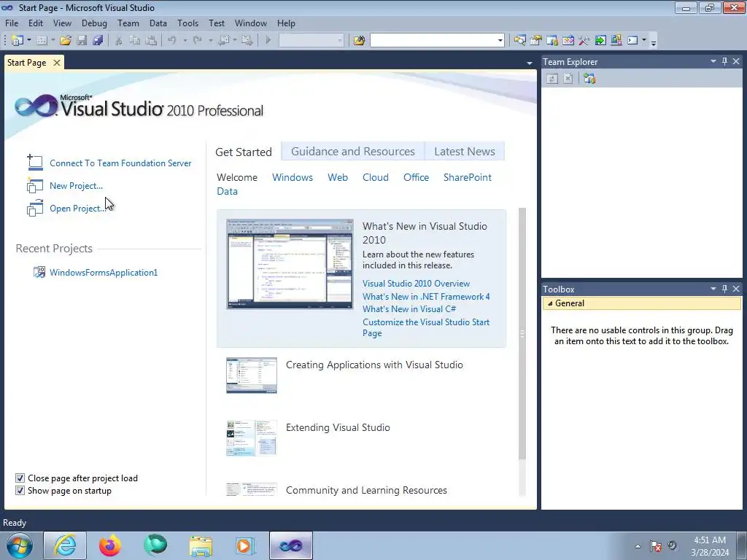Open the Object Browser toolbar icon
The height and width of the screenshot is (560, 747).
568,41
